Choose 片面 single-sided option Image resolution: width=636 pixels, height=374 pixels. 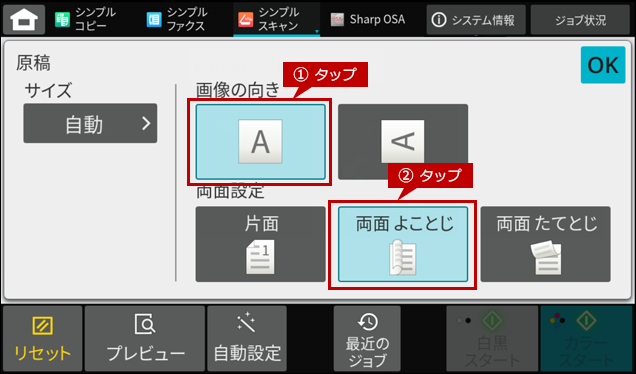point(260,244)
